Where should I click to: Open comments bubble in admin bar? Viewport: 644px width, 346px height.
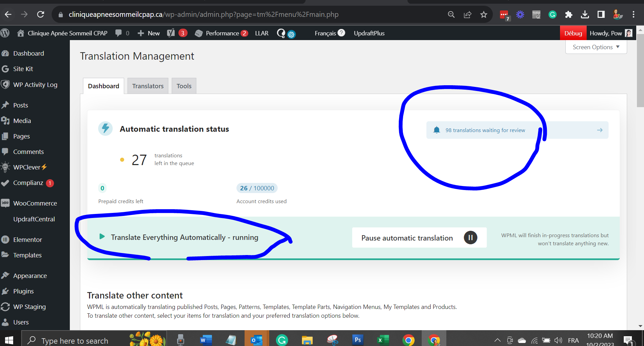click(122, 33)
